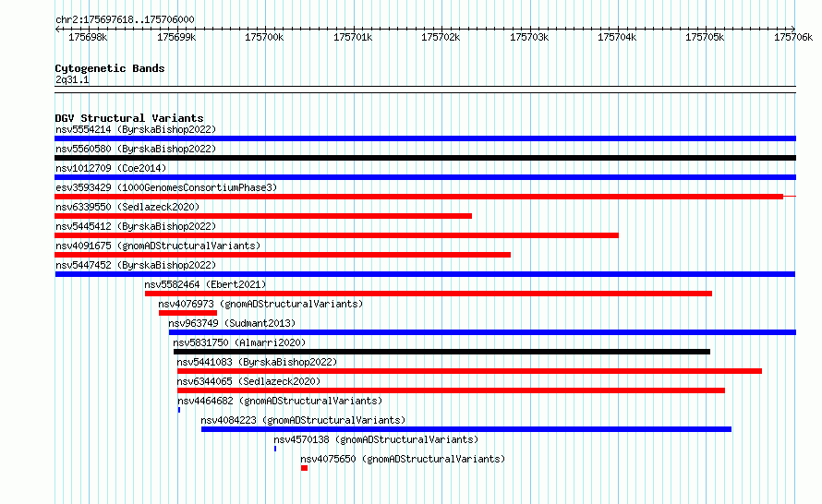Image resolution: width=822 pixels, height=504 pixels.
Task: Click the tiny blue mark of nsv4570138
Action: [275, 449]
